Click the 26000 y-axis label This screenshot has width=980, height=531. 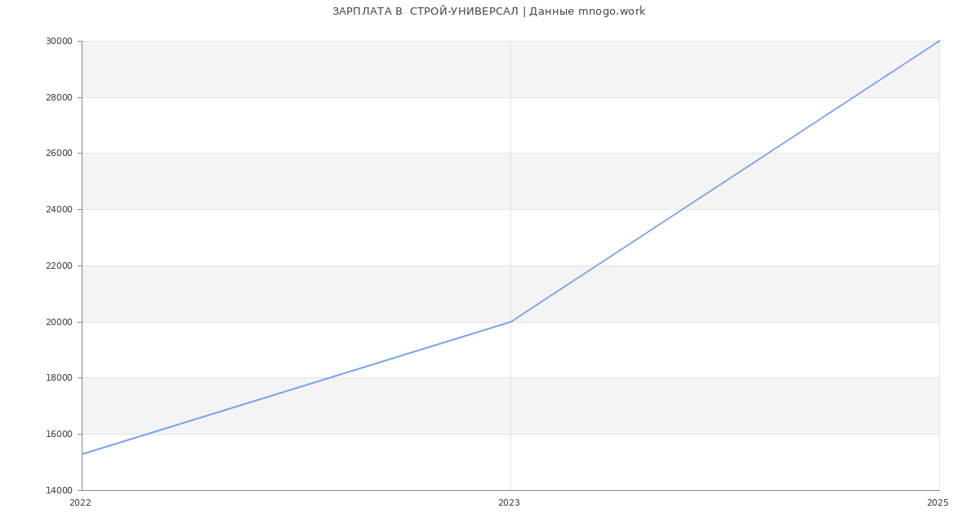pyautogui.click(x=59, y=154)
